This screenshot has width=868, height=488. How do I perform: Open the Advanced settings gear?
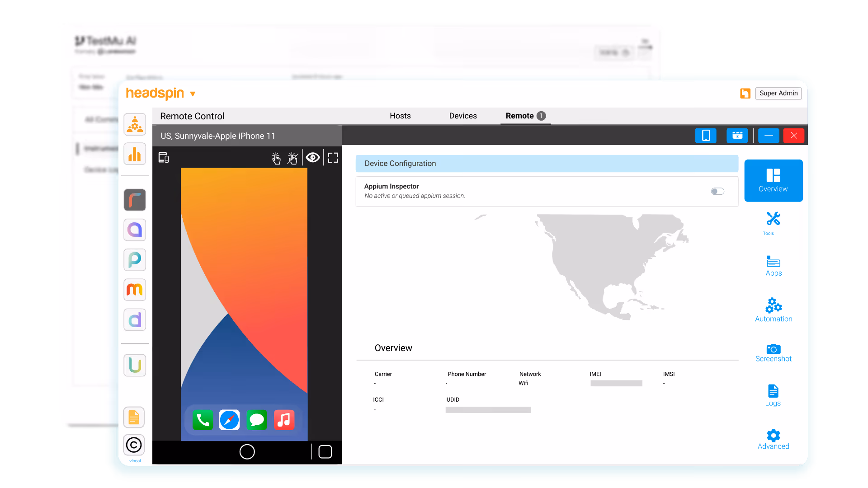[774, 439]
